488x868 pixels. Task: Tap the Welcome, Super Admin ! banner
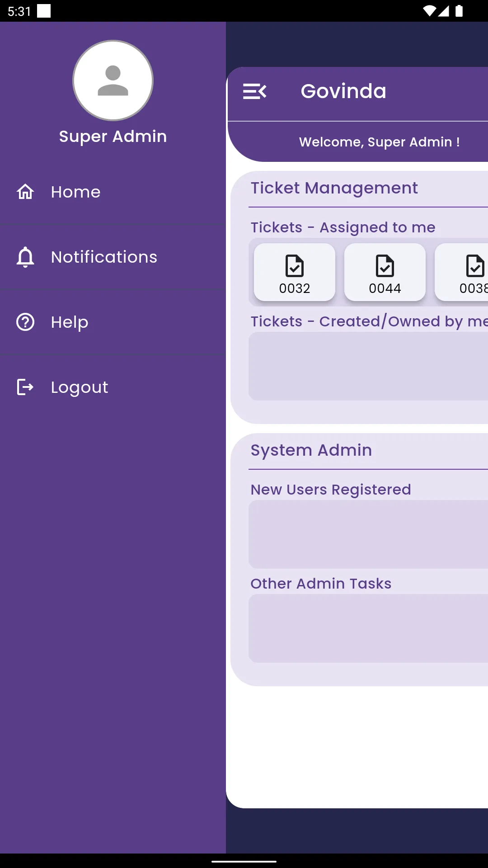(380, 142)
